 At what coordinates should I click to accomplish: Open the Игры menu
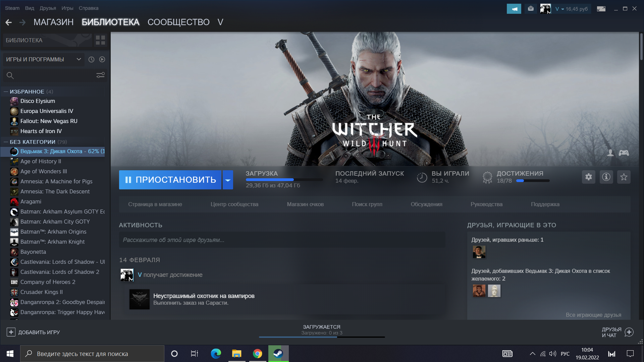point(67,8)
